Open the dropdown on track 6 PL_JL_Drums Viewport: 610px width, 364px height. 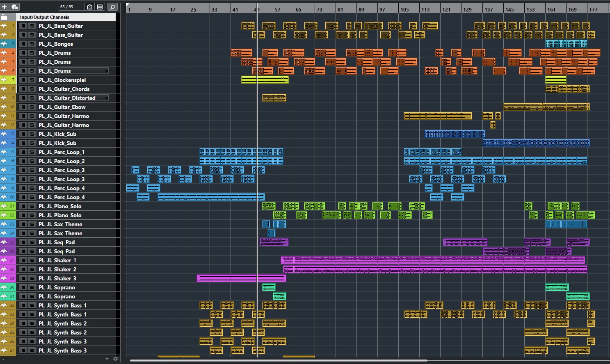pos(107,71)
